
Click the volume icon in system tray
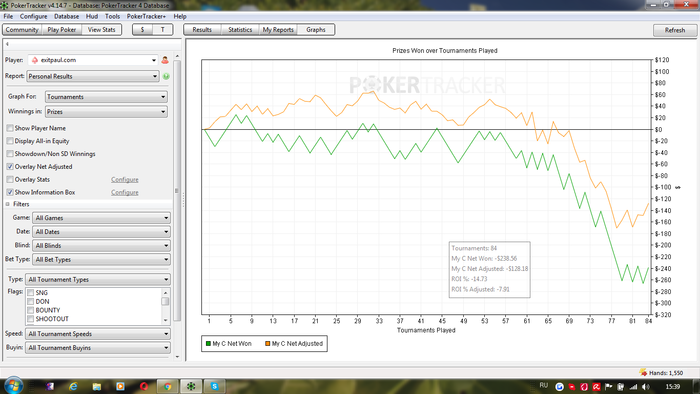646,386
